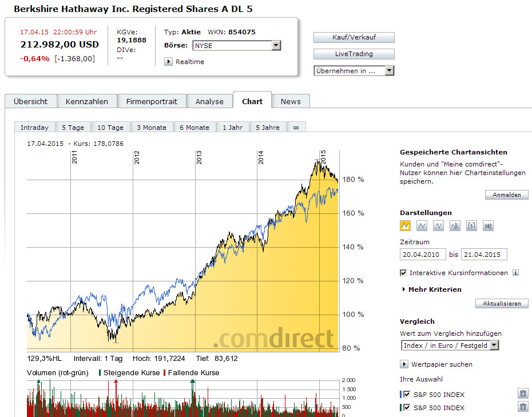Open info icon beside Interaktive Kursinformationen
This screenshot has height=417, width=532.
coord(515,272)
